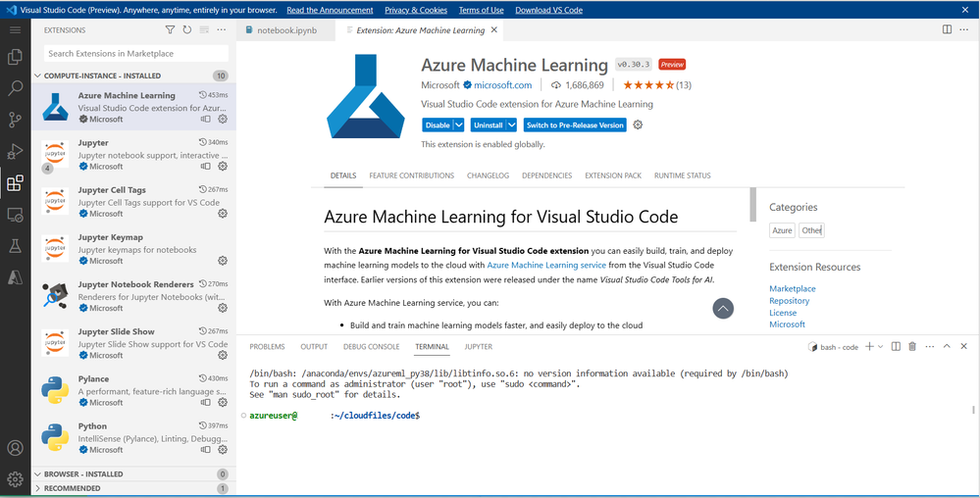Open the Testing flask view

coord(15,246)
